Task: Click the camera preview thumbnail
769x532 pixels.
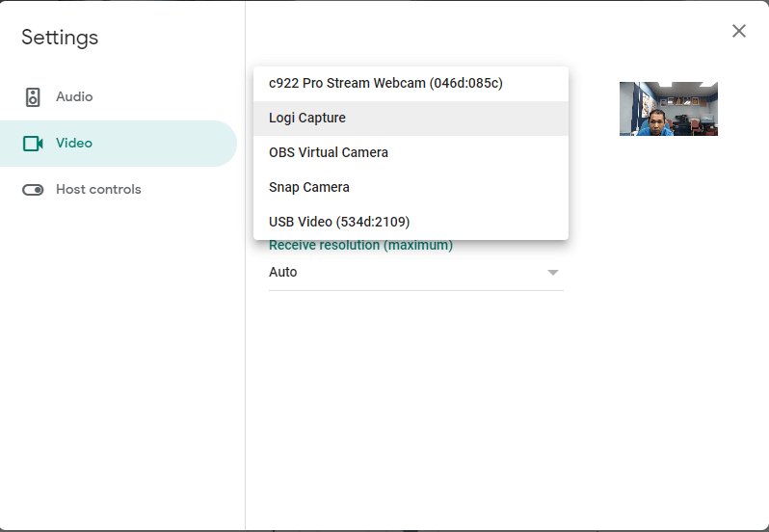Action: click(x=669, y=109)
